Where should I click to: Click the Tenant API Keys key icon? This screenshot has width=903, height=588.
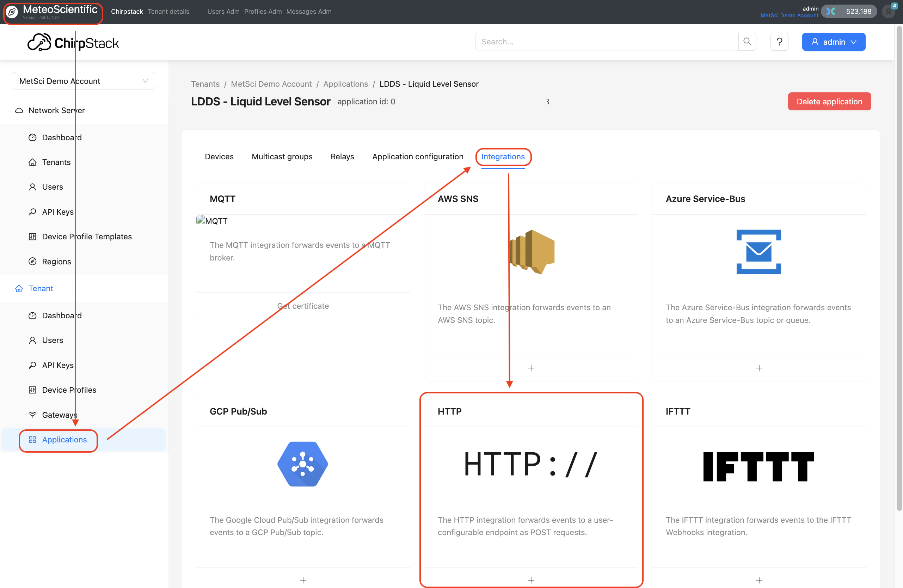pyautogui.click(x=33, y=365)
